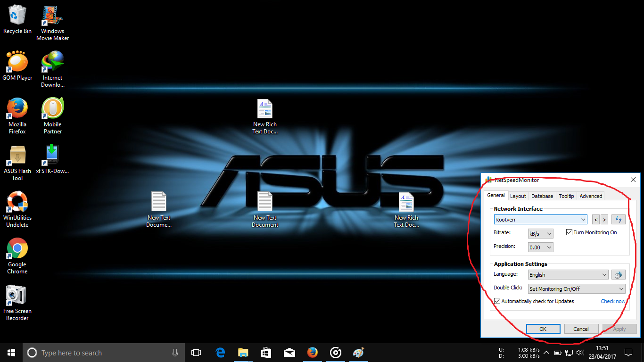
Task: Open Windows Start menu
Action: (11, 353)
